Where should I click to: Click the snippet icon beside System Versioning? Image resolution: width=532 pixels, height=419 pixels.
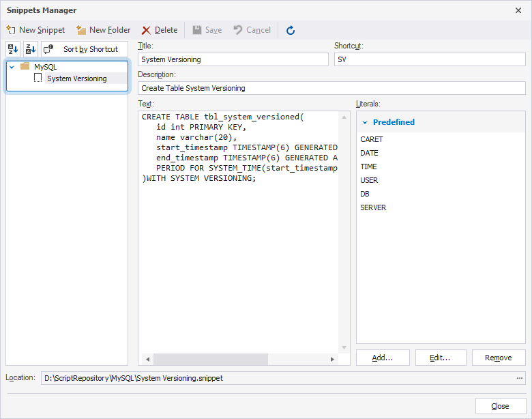pyautogui.click(x=38, y=78)
